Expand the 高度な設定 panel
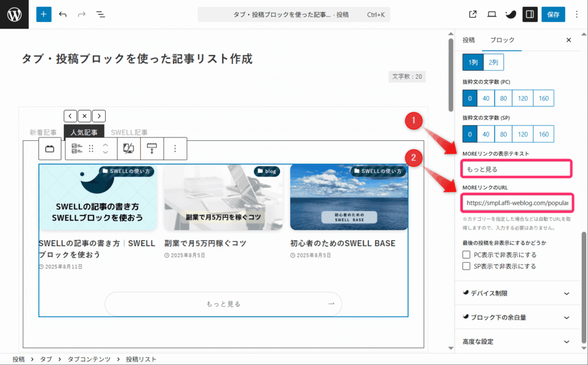 coord(517,341)
